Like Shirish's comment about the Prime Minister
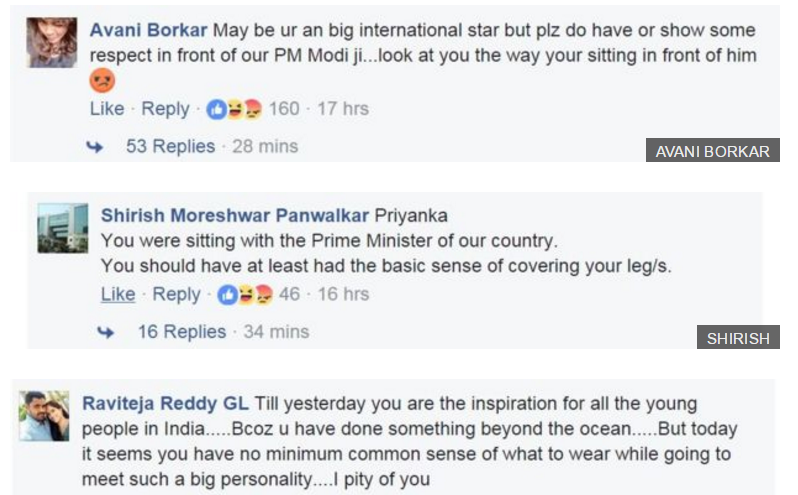 [118, 294]
